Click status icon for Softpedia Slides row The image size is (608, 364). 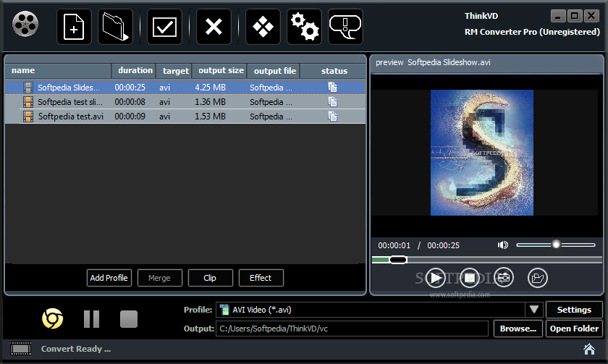pos(333,88)
